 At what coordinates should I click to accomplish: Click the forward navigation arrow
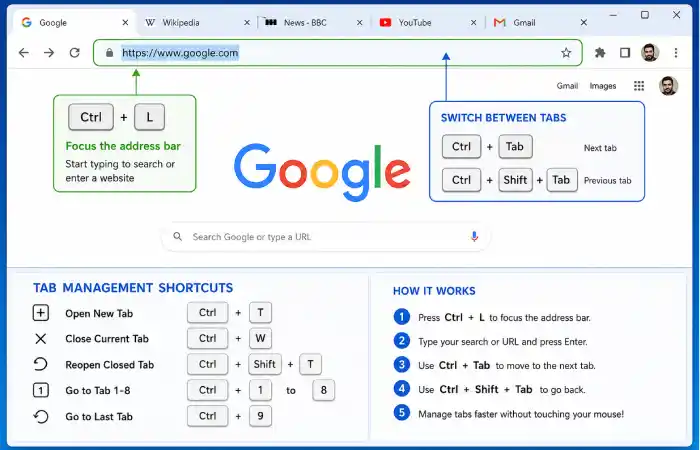pyautogui.click(x=49, y=53)
